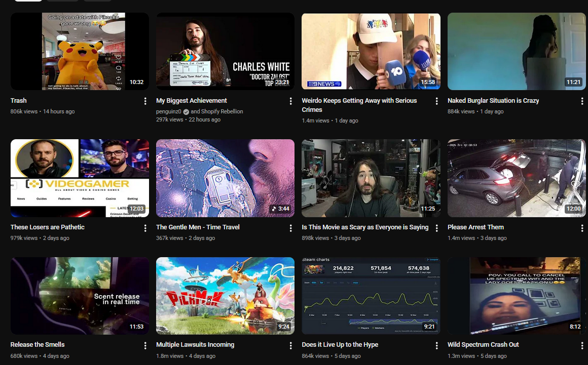Open options for 'Release the Smells' video
This screenshot has height=365, width=588.
tap(145, 346)
